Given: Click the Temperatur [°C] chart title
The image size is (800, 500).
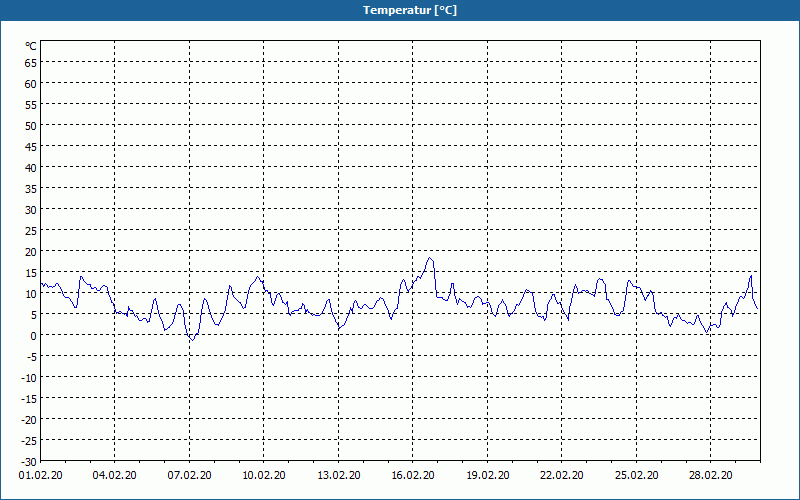Looking at the screenshot, I should point(410,10).
